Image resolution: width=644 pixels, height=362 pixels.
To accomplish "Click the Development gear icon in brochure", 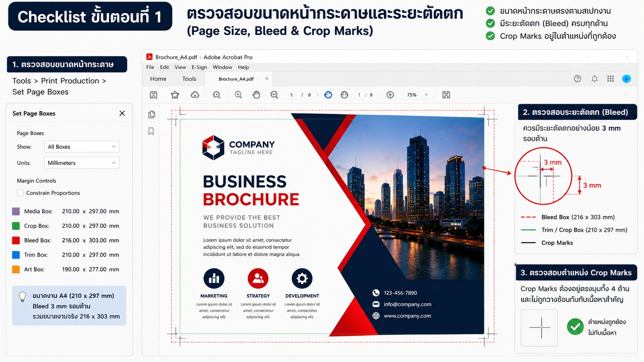I will (x=302, y=279).
